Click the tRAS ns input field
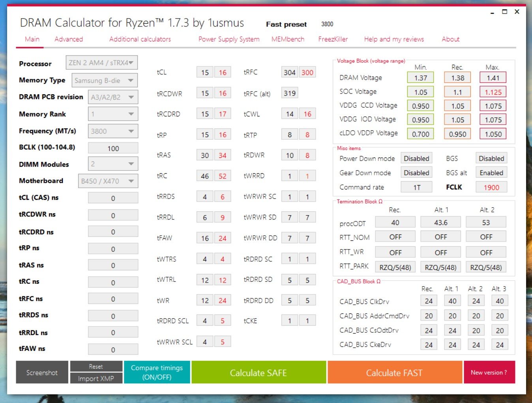This screenshot has height=403, width=532. [113, 265]
